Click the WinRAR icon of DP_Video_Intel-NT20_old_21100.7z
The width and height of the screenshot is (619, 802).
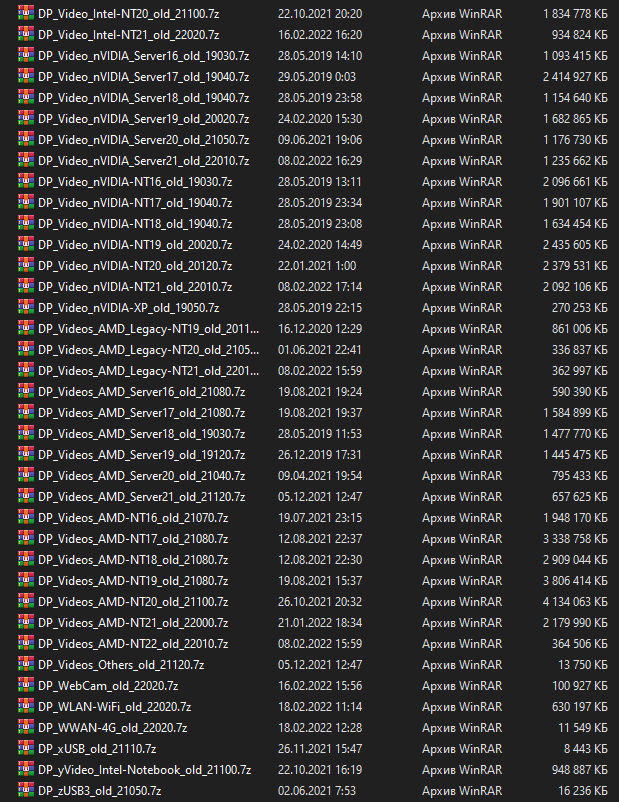26,13
